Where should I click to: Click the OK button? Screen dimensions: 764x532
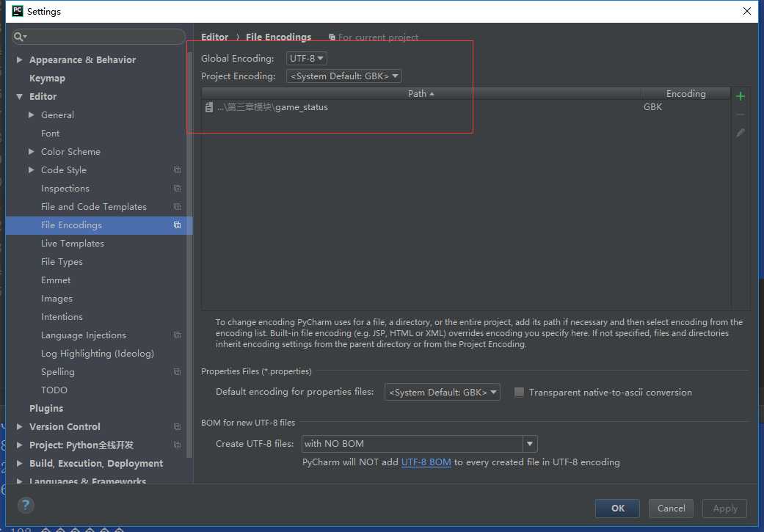click(617, 508)
